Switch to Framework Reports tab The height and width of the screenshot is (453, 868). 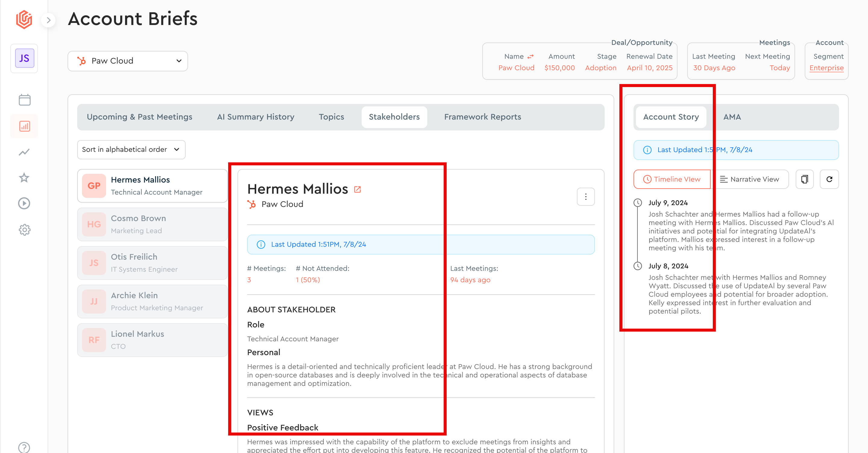[483, 117]
